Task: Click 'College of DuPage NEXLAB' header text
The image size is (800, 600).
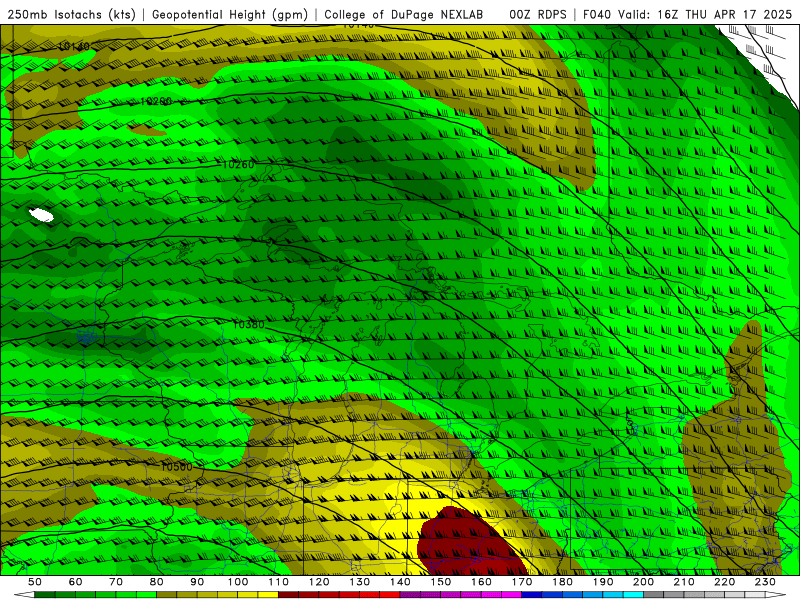Action: [404, 15]
